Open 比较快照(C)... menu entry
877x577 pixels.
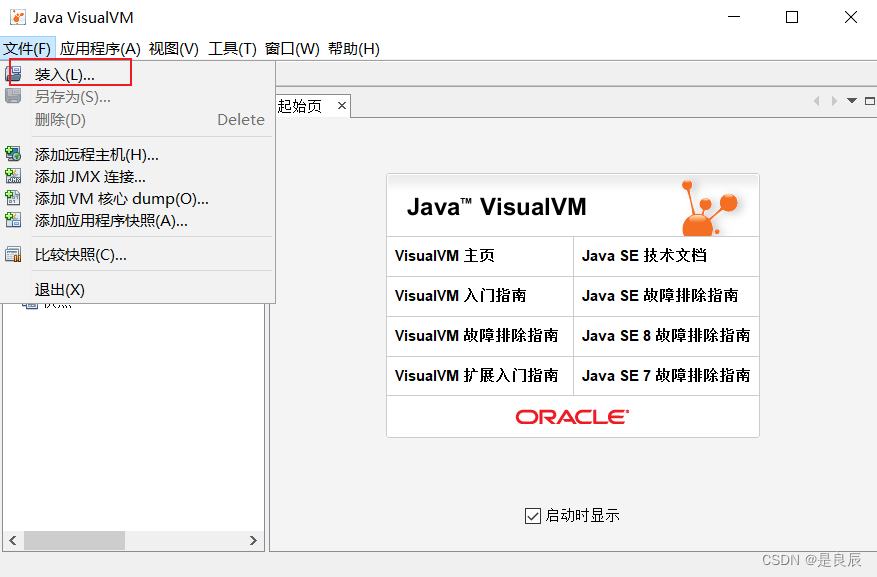pos(138,255)
